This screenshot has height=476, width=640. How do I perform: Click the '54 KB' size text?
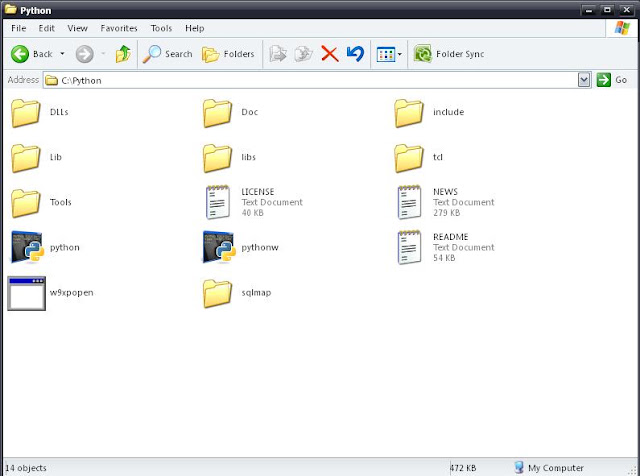(444, 258)
